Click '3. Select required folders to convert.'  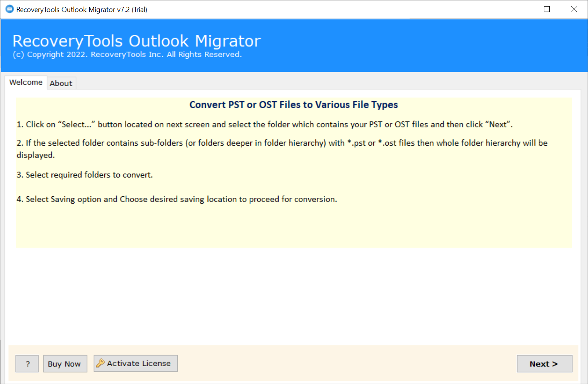[x=85, y=175]
